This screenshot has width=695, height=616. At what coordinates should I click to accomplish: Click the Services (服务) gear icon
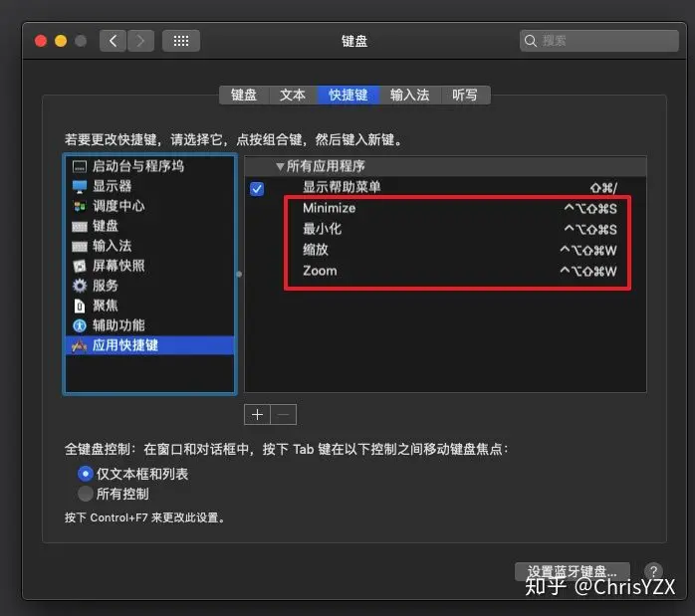80,286
